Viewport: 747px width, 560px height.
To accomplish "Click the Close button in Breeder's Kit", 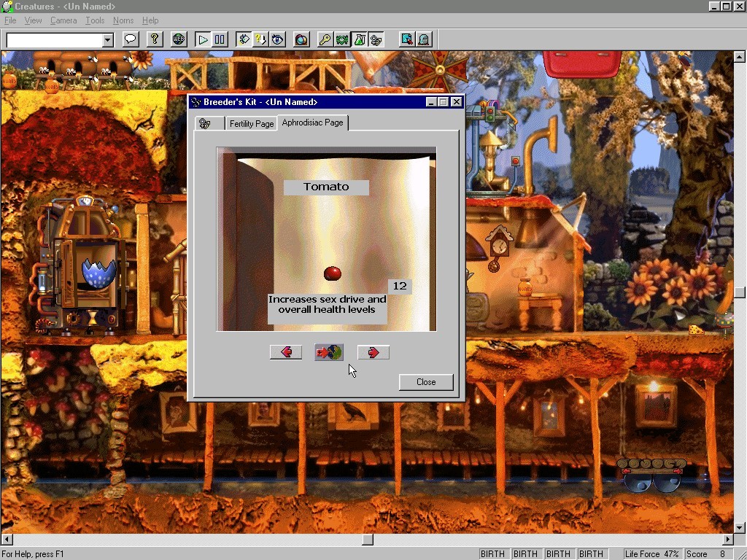I will (426, 382).
